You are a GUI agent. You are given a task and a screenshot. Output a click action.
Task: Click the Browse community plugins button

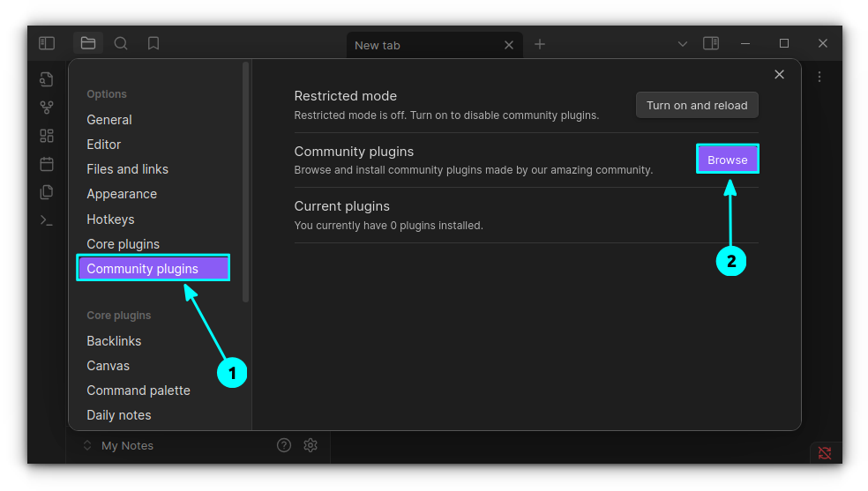point(727,160)
